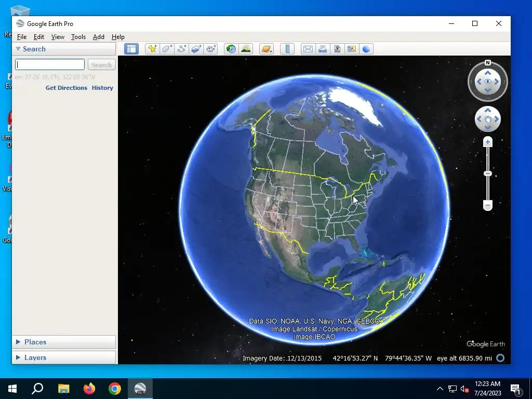Show hidden system tray icons
Image resolution: width=532 pixels, height=399 pixels.
[x=440, y=389]
